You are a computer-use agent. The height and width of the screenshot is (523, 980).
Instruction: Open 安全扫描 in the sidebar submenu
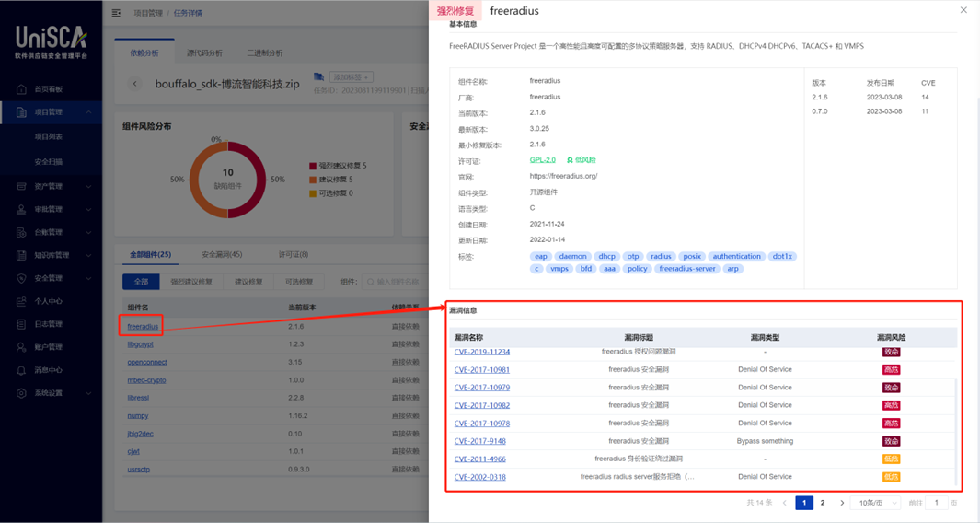(x=49, y=161)
